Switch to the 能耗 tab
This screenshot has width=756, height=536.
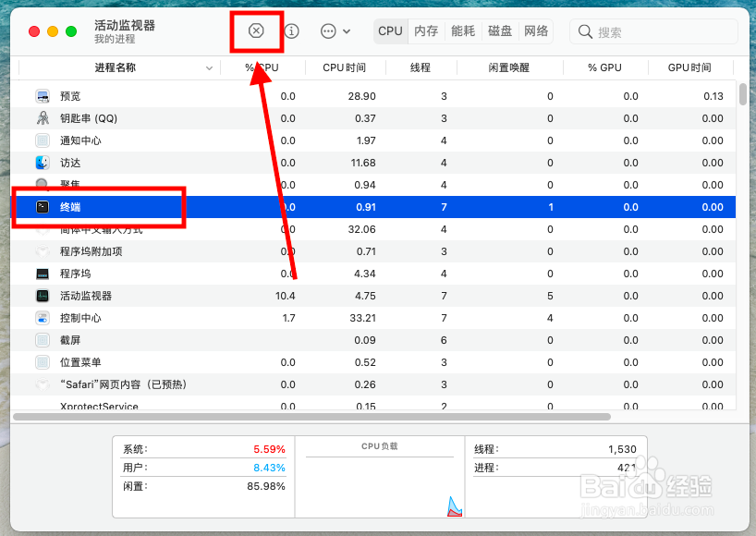[x=462, y=30]
